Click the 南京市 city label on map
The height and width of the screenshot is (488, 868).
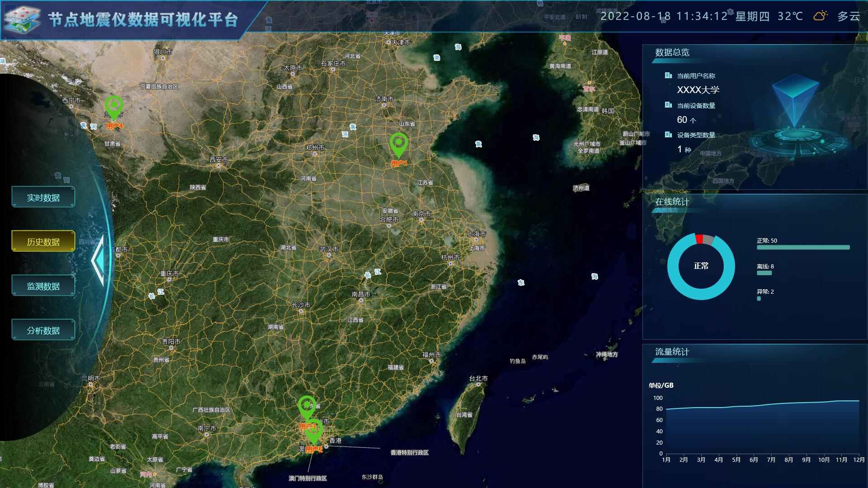(x=421, y=214)
